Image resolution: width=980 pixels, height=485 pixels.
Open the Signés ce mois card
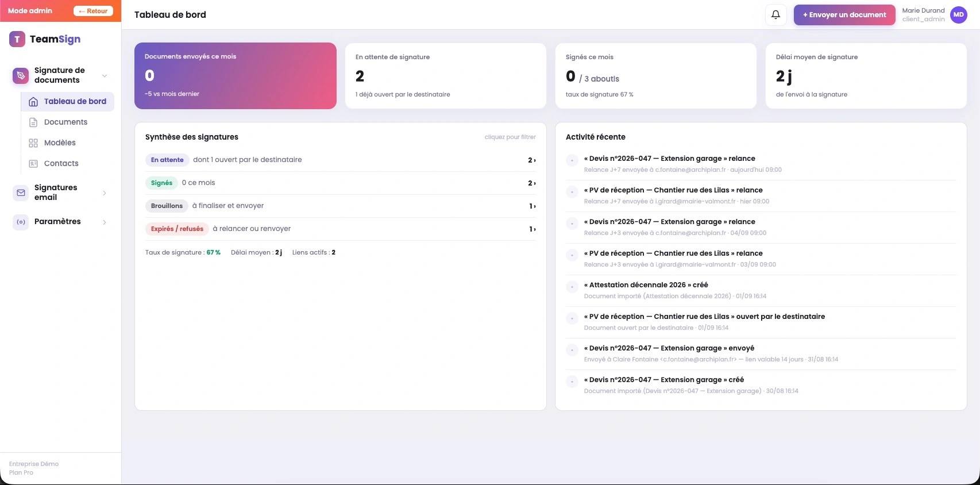point(656,76)
